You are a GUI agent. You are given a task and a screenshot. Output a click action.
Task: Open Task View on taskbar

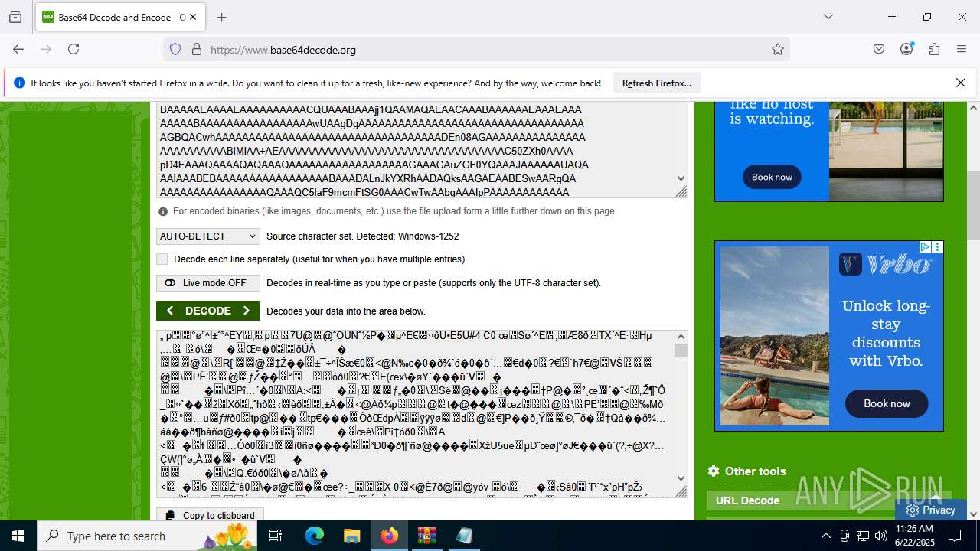(x=276, y=536)
